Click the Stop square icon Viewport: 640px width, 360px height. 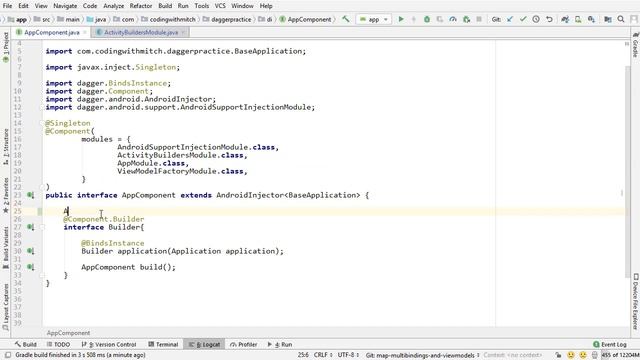[479, 19]
